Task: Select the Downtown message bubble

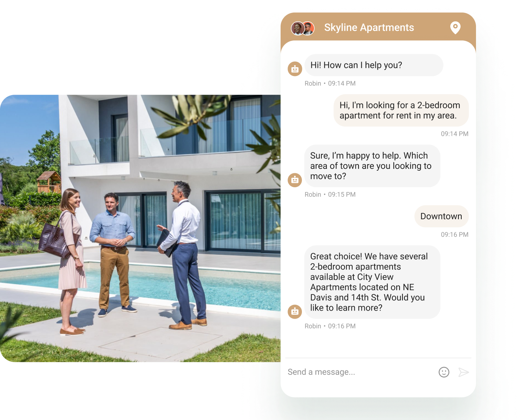Action: (x=441, y=216)
